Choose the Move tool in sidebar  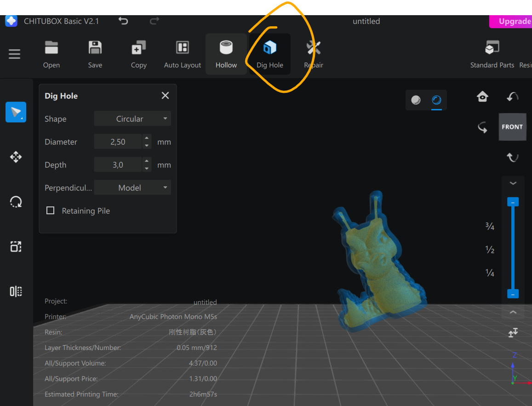(x=16, y=157)
